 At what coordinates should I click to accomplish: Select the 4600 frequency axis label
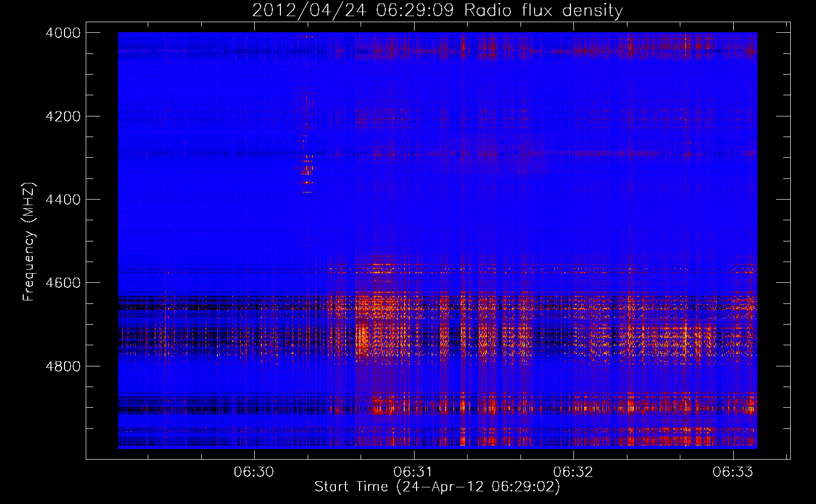coord(63,283)
